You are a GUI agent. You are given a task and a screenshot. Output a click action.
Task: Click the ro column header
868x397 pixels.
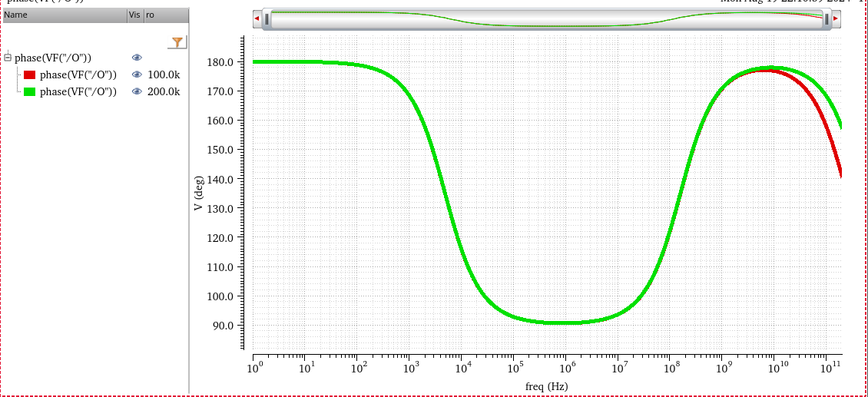[x=165, y=15]
